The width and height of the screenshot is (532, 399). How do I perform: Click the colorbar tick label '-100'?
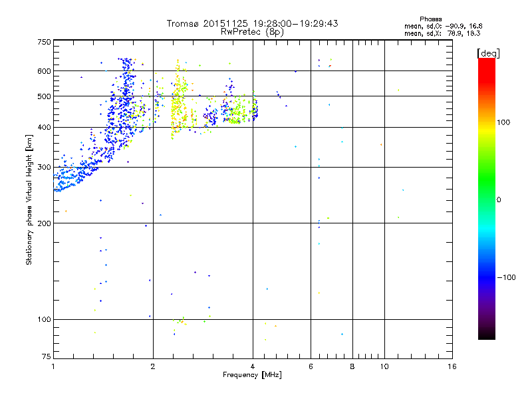(506, 277)
